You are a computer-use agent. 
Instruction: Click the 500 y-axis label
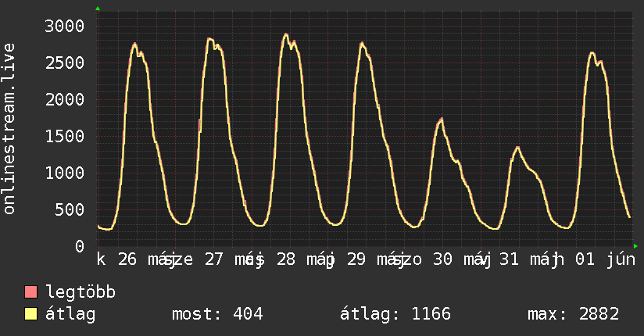pyautogui.click(x=70, y=209)
